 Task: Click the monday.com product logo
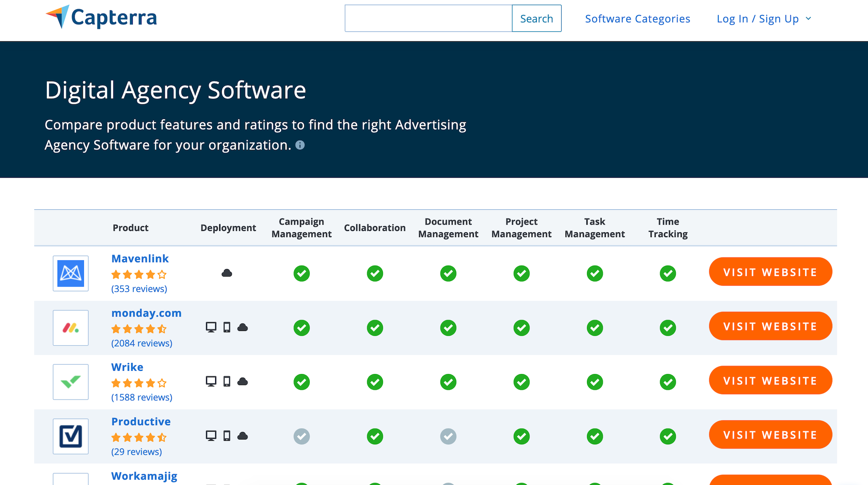click(x=71, y=328)
